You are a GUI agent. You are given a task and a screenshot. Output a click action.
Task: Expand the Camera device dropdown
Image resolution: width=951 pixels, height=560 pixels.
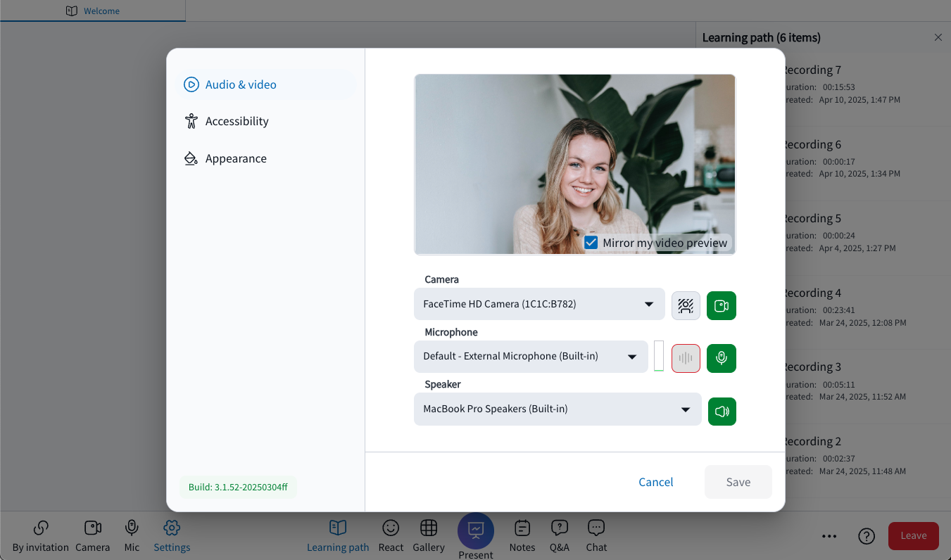point(539,304)
